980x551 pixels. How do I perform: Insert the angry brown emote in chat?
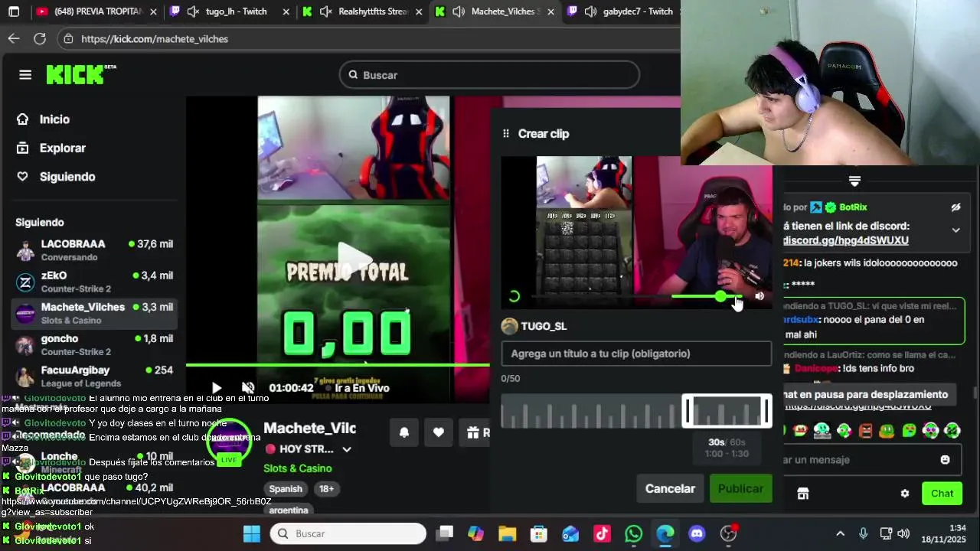pyautogui.click(x=865, y=430)
